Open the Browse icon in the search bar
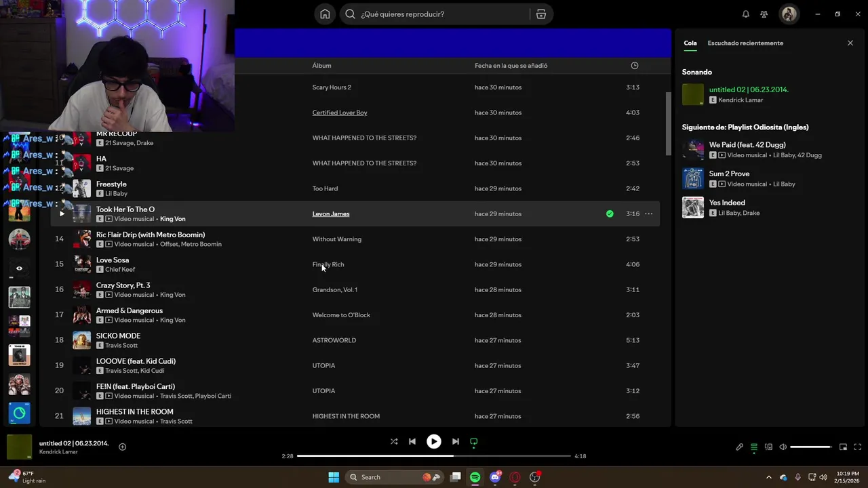Screen dimensions: 868x488 541,14
